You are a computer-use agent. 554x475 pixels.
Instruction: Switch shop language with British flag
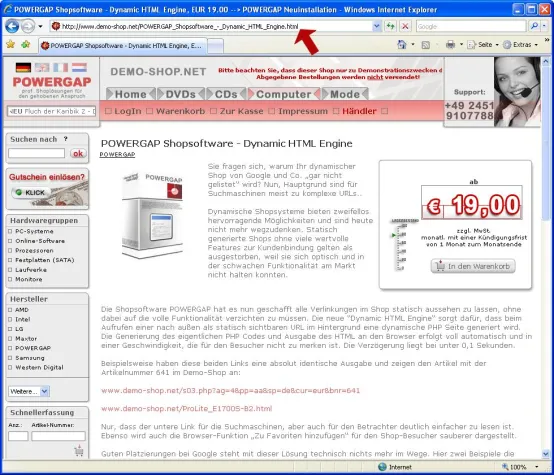(42, 67)
